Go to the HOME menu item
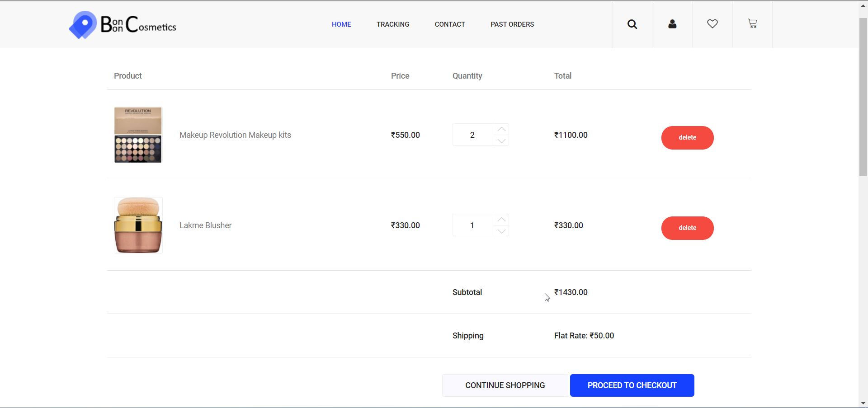 [x=341, y=24]
